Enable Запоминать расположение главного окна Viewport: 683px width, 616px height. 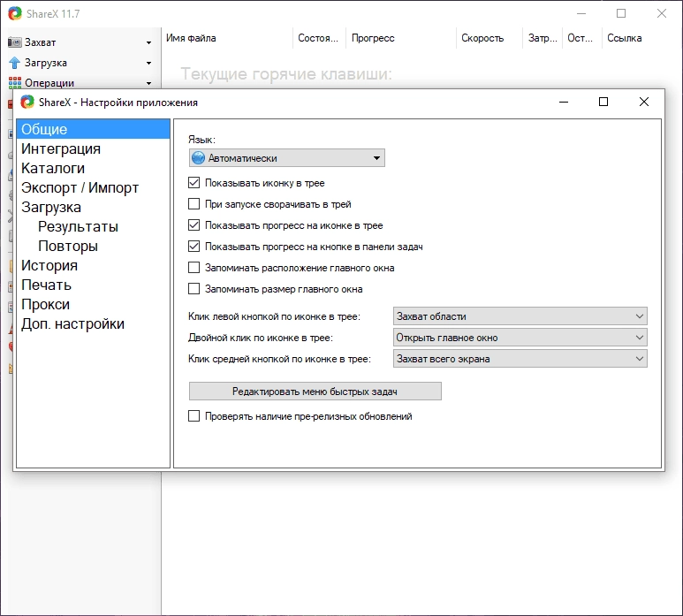194,268
